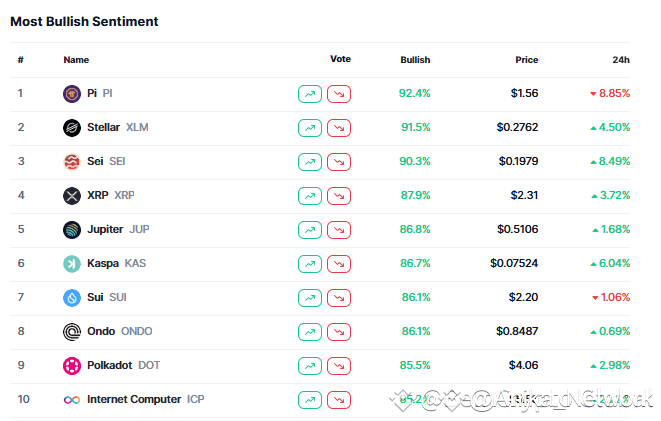661x421 pixels.
Task: Click the Jupiter JUP logo icon
Action: [71, 230]
